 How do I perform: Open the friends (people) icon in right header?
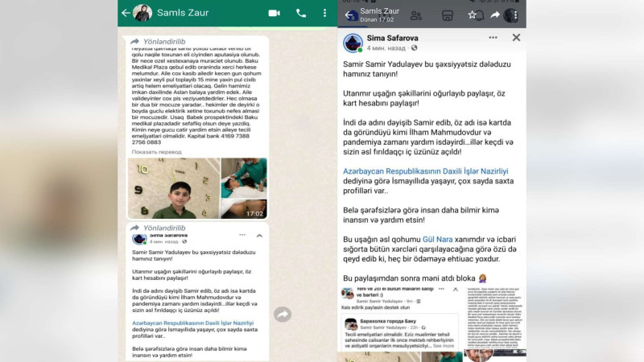pos(415,15)
